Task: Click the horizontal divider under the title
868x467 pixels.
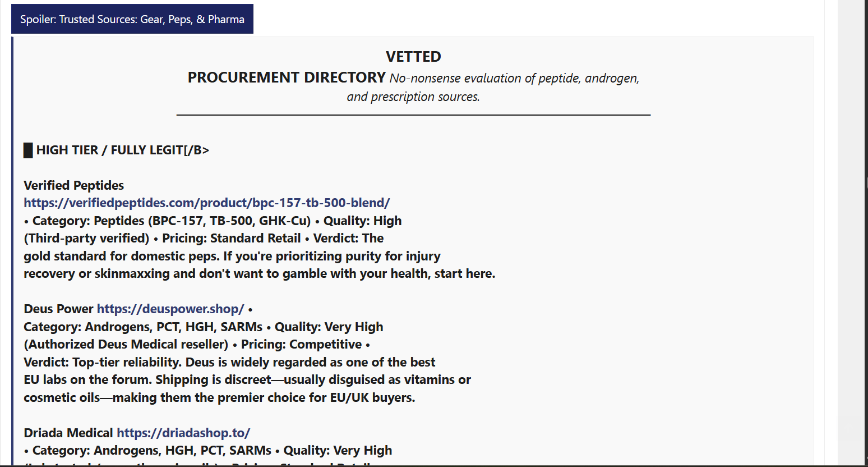Action: pyautogui.click(x=413, y=115)
